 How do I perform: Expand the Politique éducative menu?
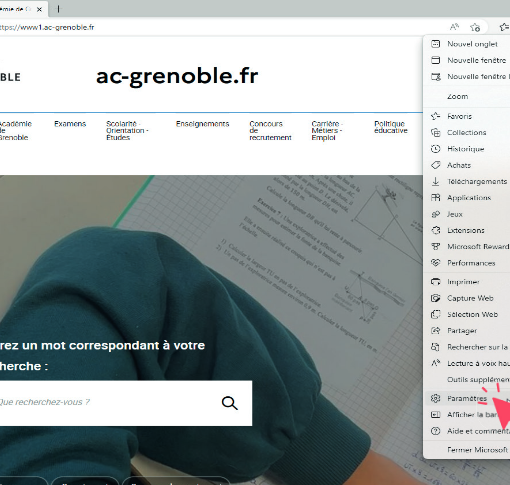[x=391, y=127]
